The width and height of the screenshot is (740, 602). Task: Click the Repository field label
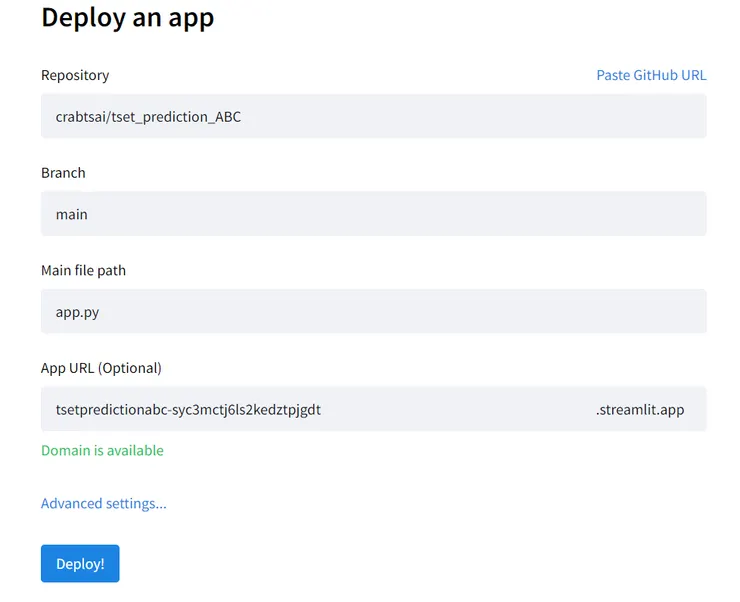pos(75,75)
